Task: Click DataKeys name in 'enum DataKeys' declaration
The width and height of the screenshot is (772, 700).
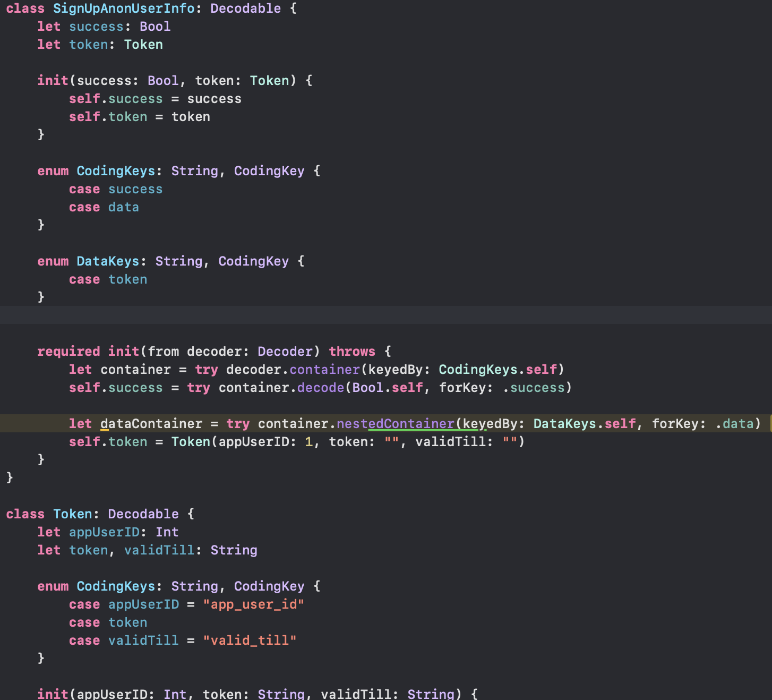Action: 108,261
